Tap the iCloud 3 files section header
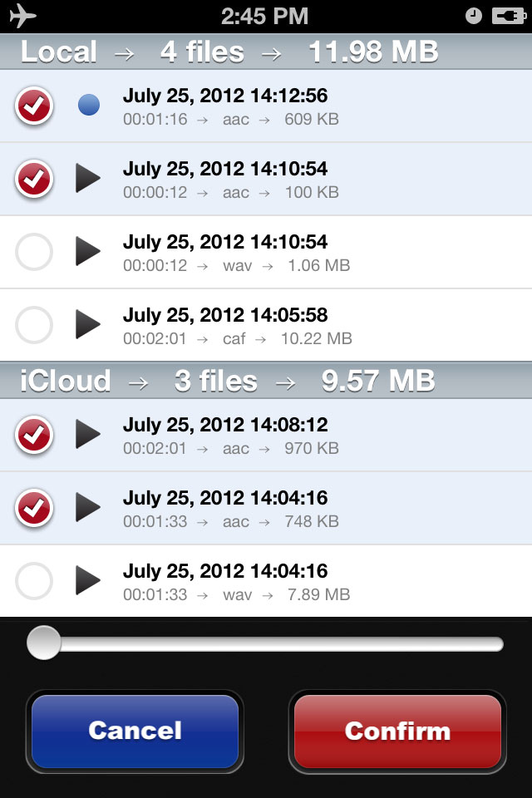 point(266,381)
